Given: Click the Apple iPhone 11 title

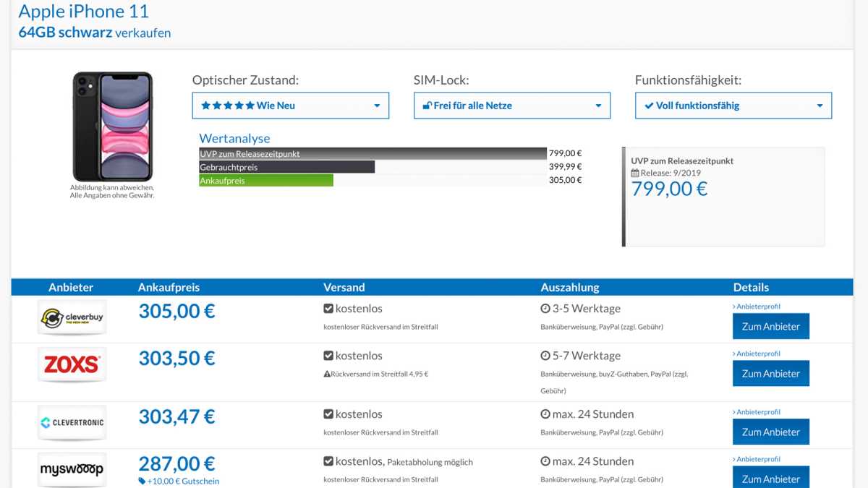Looking at the screenshot, I should point(84,11).
